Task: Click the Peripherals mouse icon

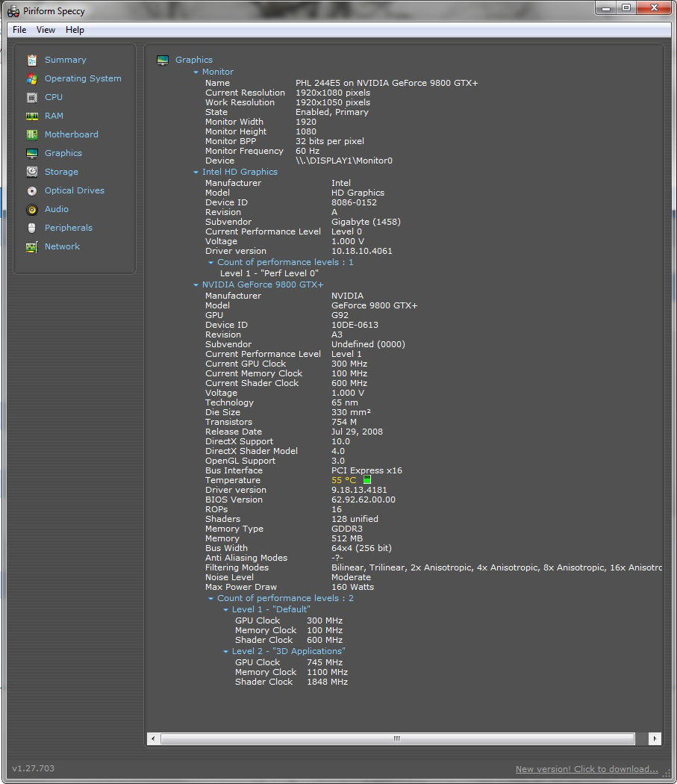Action: [31, 228]
